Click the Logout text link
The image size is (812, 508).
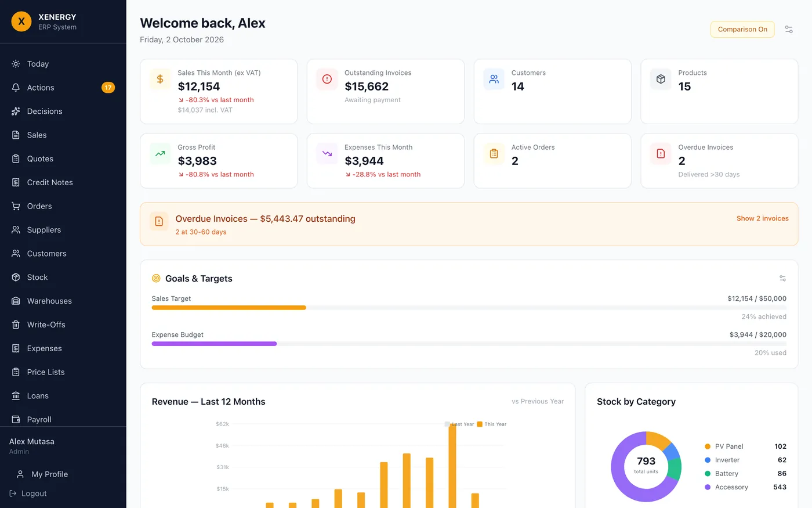34,493
